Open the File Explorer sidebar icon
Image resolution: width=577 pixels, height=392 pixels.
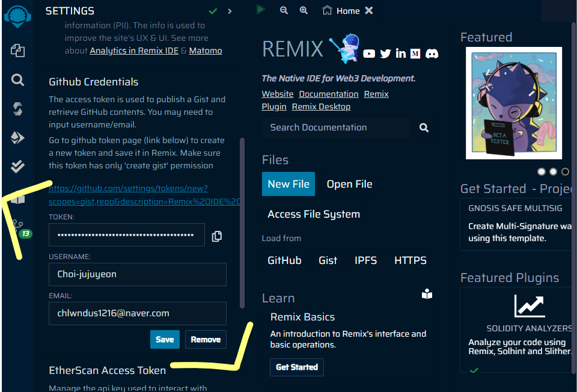coord(17,51)
